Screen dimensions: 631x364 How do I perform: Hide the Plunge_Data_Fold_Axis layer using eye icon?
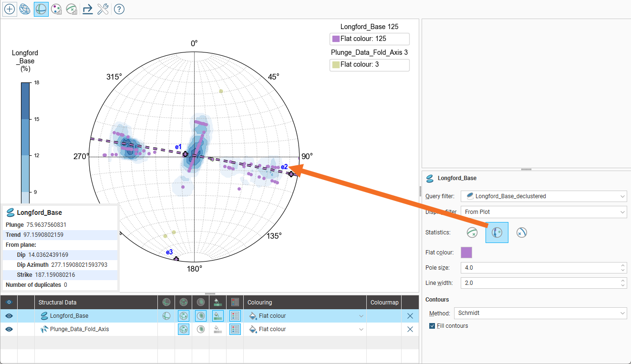pyautogui.click(x=9, y=329)
